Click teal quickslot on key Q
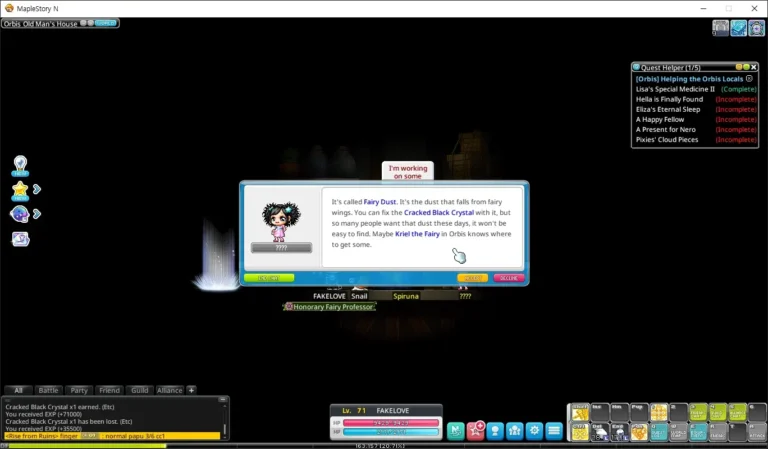 click(659, 432)
